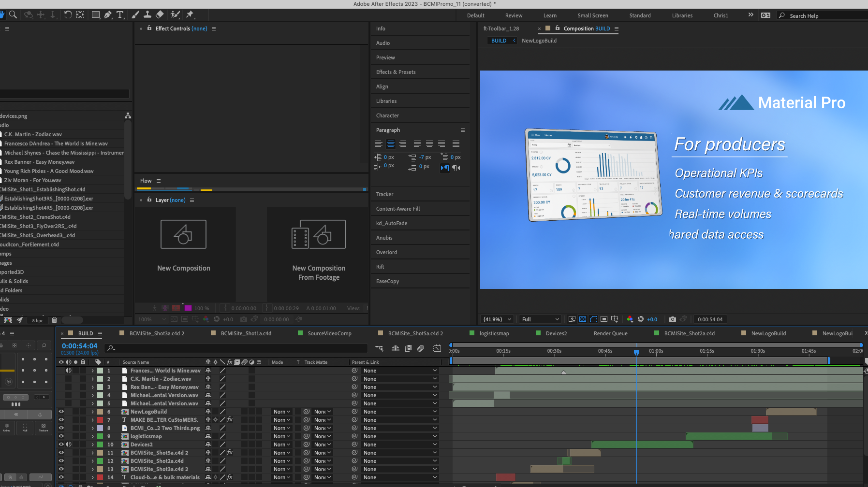Open the SourceVideoComp timeline tab

pyautogui.click(x=329, y=333)
